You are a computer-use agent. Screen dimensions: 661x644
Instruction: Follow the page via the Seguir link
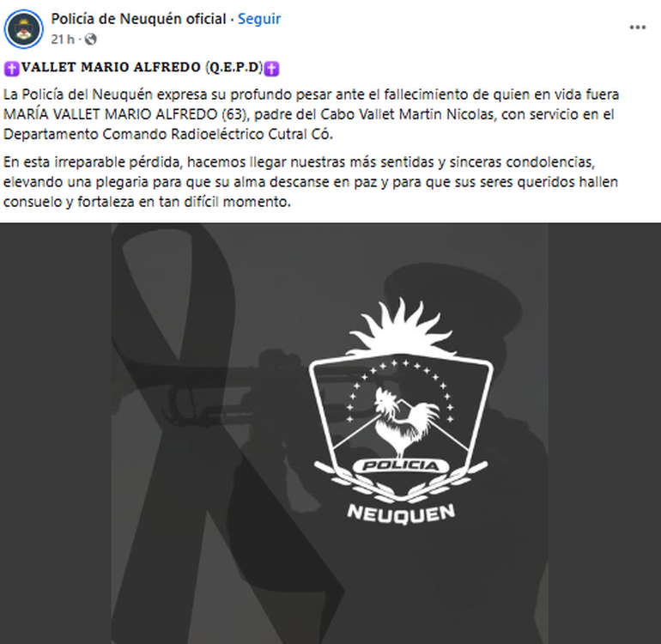(x=259, y=19)
